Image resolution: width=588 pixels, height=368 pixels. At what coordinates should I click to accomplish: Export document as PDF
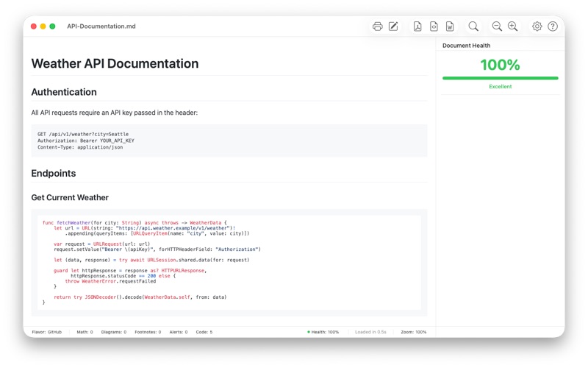[x=417, y=26]
